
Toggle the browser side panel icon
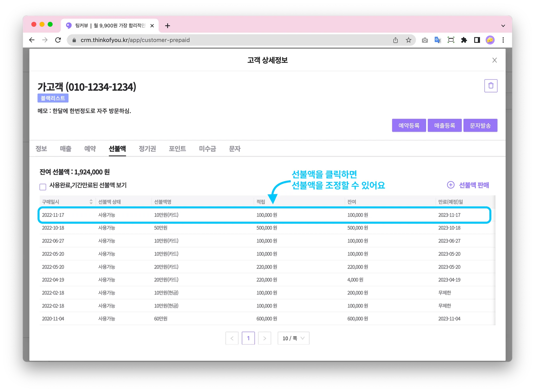(x=477, y=40)
